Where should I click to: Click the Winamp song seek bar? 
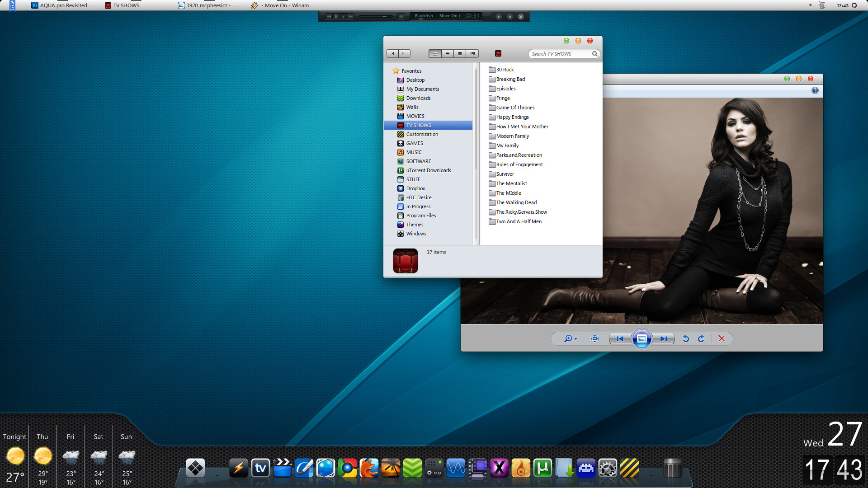pyautogui.click(x=445, y=19)
